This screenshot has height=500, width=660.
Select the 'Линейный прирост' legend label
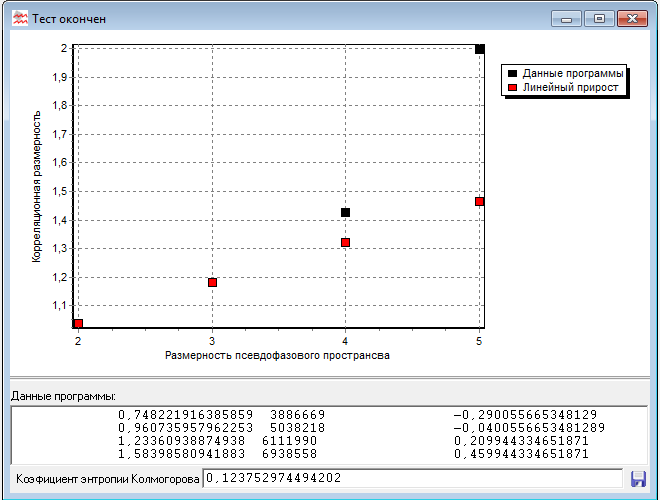click(x=571, y=87)
